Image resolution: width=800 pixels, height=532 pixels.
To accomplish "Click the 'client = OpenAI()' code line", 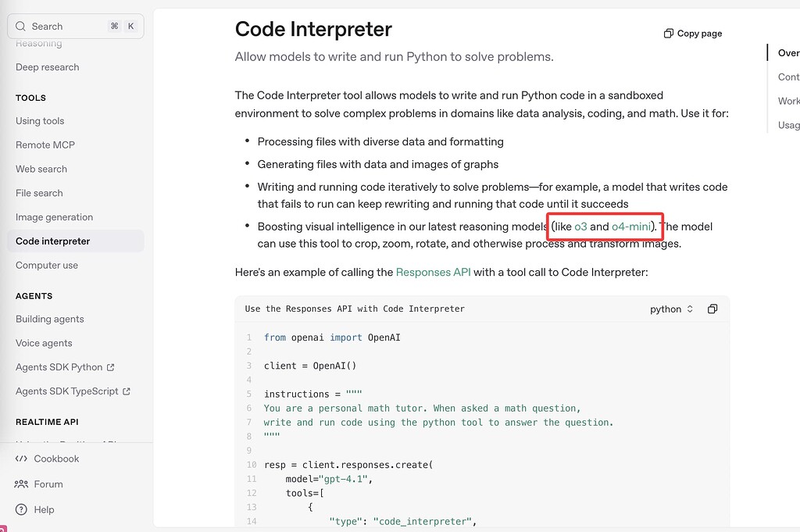I will pos(310,366).
